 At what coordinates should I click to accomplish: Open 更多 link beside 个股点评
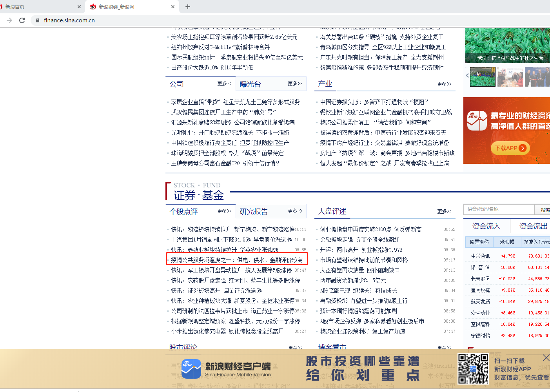pyautogui.click(x=225, y=211)
